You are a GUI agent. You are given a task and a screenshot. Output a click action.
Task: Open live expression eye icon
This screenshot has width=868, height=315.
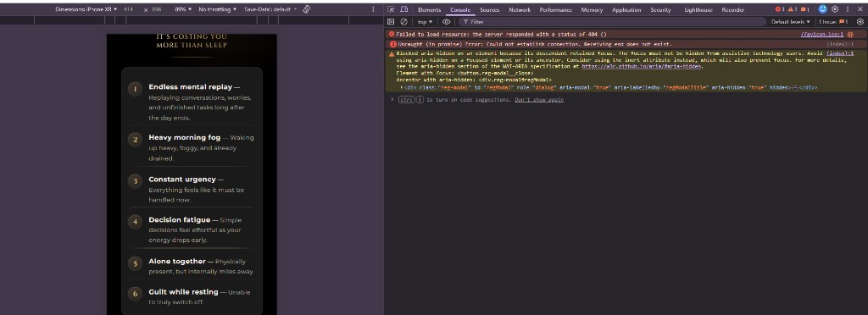pyautogui.click(x=446, y=21)
